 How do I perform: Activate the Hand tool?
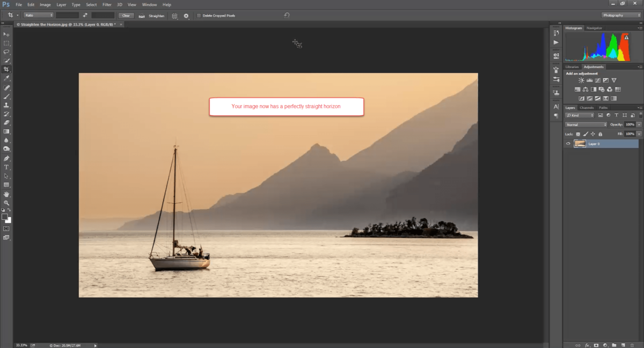[6, 194]
